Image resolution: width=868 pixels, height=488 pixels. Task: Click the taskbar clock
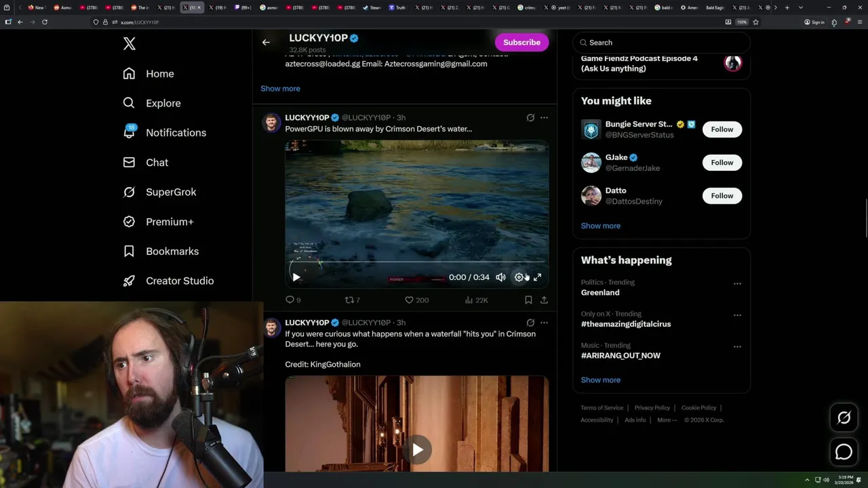click(845, 480)
